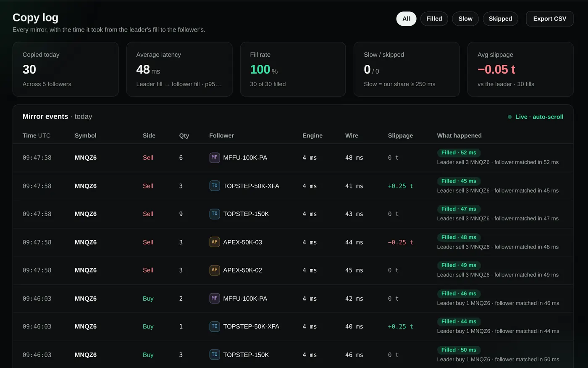Click the TO badge in the Buy TOPSTEP-150K row
The image size is (588, 368).
pos(215,355)
